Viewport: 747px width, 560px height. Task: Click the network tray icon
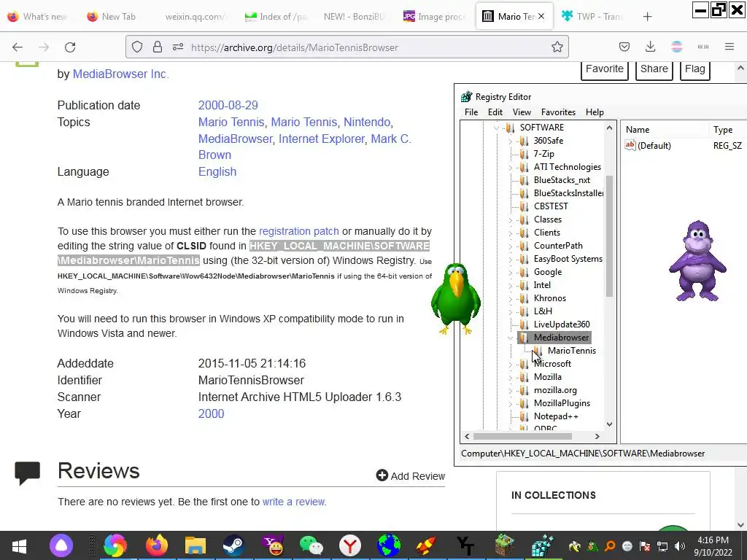662,545
